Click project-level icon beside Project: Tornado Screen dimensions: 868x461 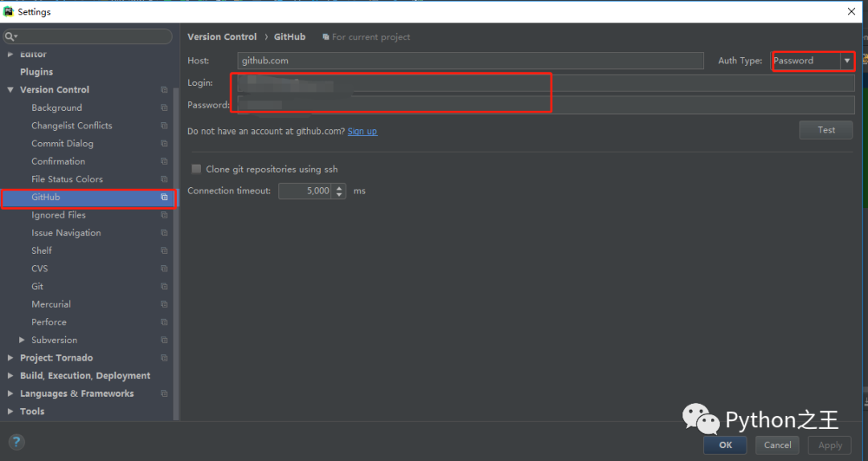[164, 358]
